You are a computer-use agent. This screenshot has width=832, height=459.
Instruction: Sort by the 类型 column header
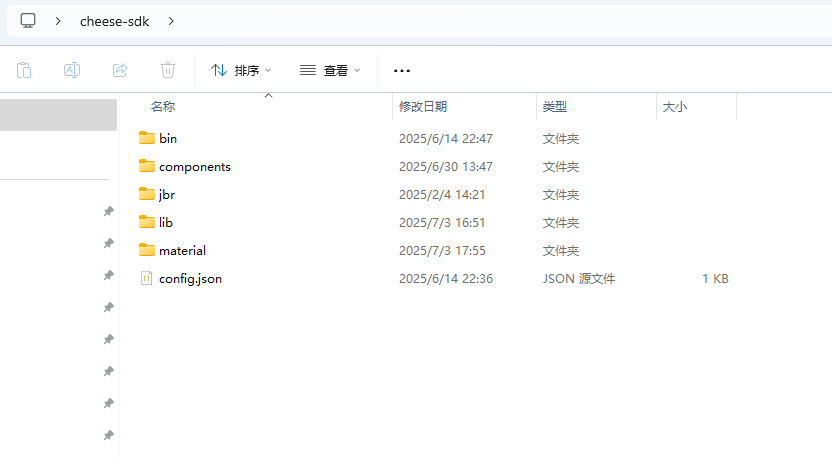coord(554,107)
